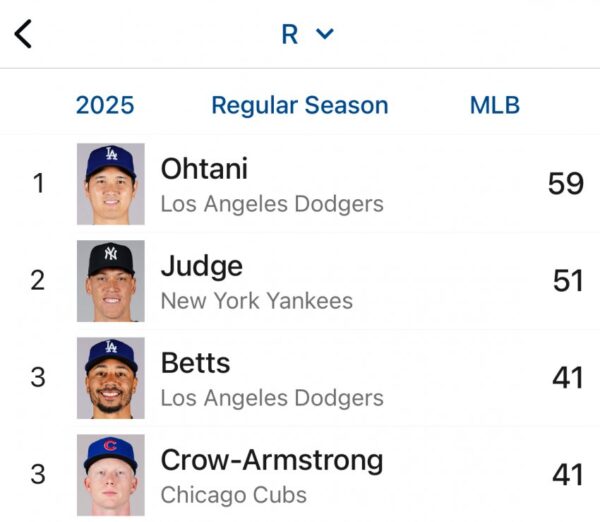The width and height of the screenshot is (600, 522).
Task: Open Judge's player headshot
Action: tap(111, 281)
